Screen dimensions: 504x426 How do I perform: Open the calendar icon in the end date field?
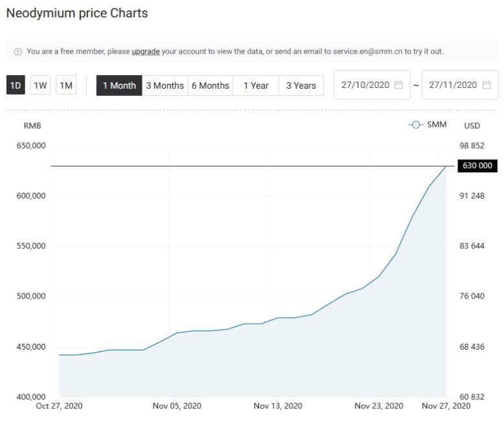click(x=487, y=85)
